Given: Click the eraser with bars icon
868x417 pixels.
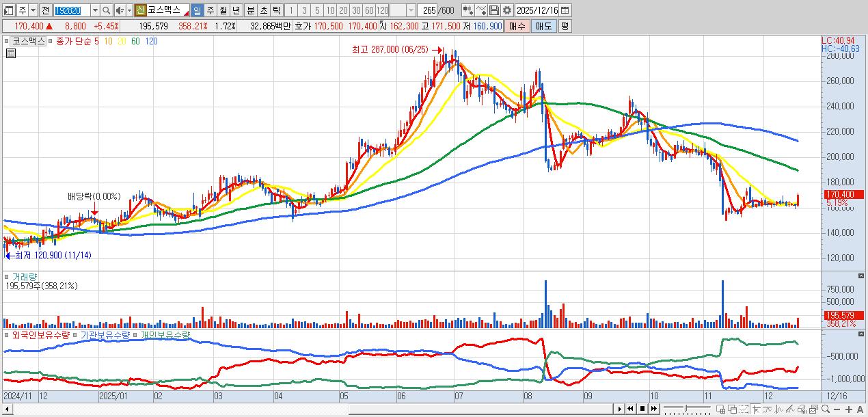Looking at the screenshot, I should (x=802, y=409).
